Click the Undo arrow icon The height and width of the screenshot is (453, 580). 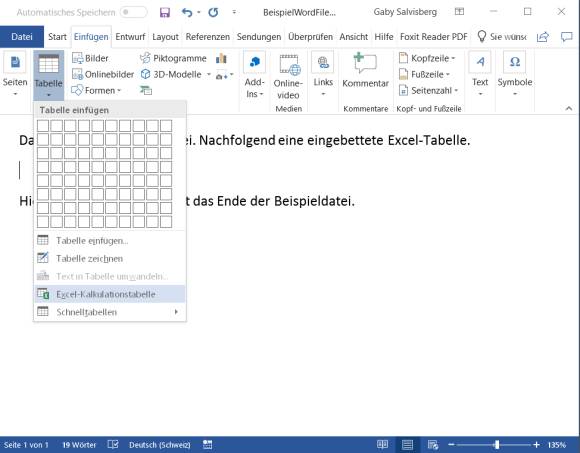click(x=187, y=13)
